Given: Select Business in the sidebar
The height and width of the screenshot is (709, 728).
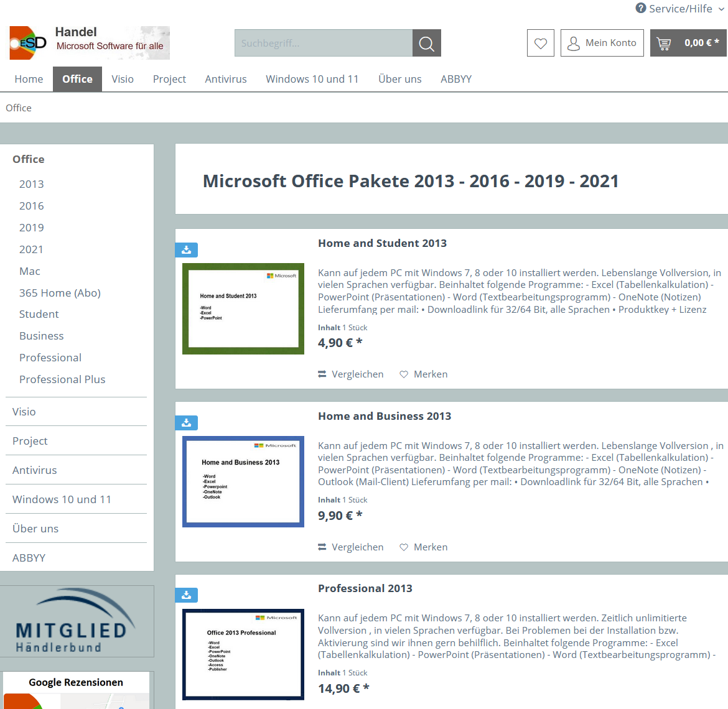Looking at the screenshot, I should pyautogui.click(x=41, y=336).
